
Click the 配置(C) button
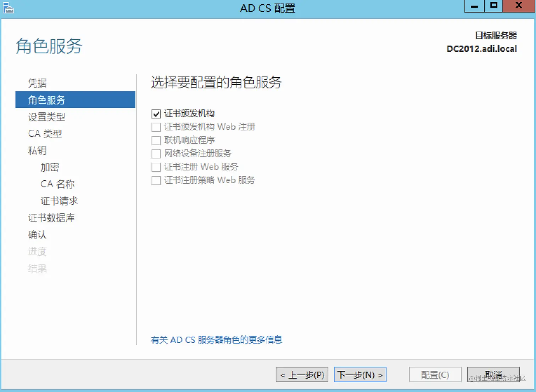tap(435, 375)
